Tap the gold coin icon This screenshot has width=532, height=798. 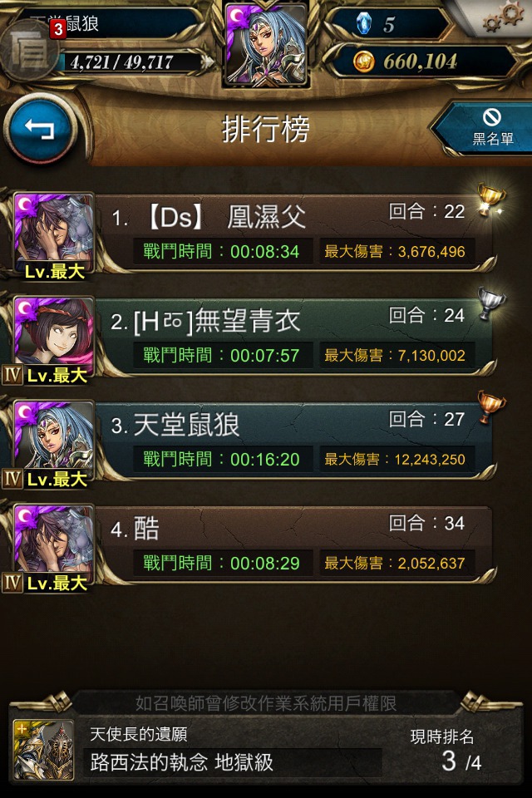tap(363, 62)
